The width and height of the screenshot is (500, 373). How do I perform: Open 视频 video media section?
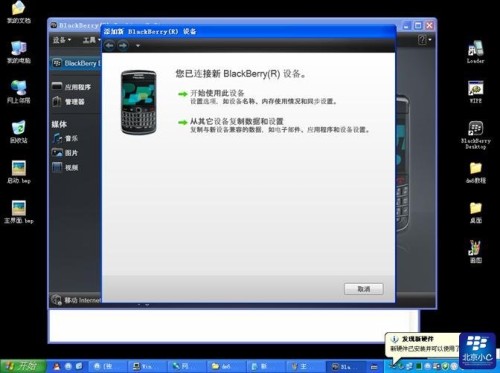coord(65,167)
